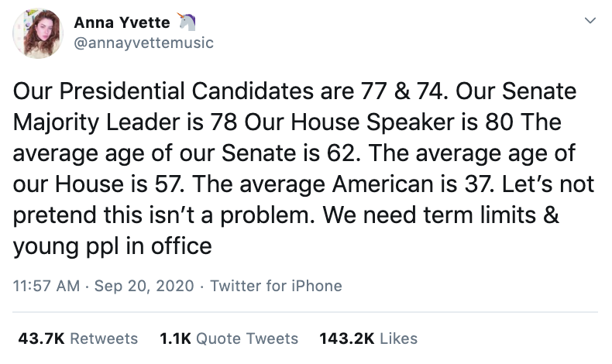
Task: Click the 11:57 AM timestamp
Action: (x=46, y=286)
